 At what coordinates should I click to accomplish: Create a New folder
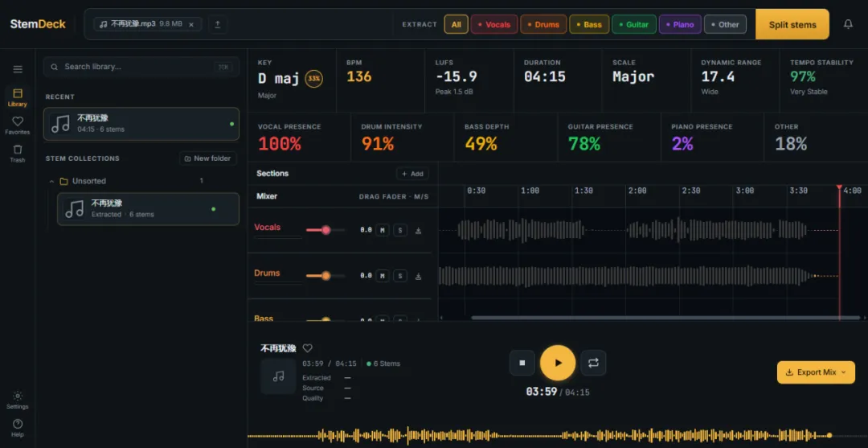click(x=208, y=158)
